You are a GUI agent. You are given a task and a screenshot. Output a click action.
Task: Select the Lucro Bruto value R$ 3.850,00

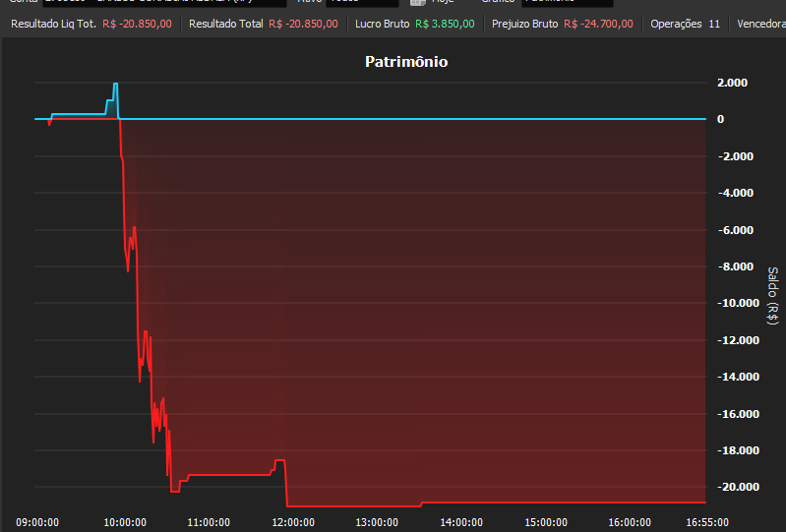point(445,24)
